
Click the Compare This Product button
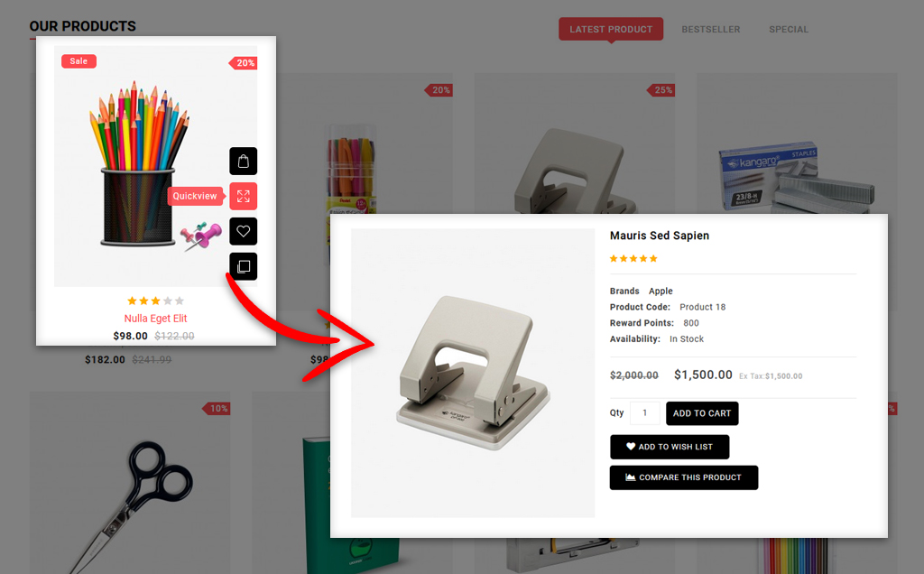pyautogui.click(x=684, y=477)
